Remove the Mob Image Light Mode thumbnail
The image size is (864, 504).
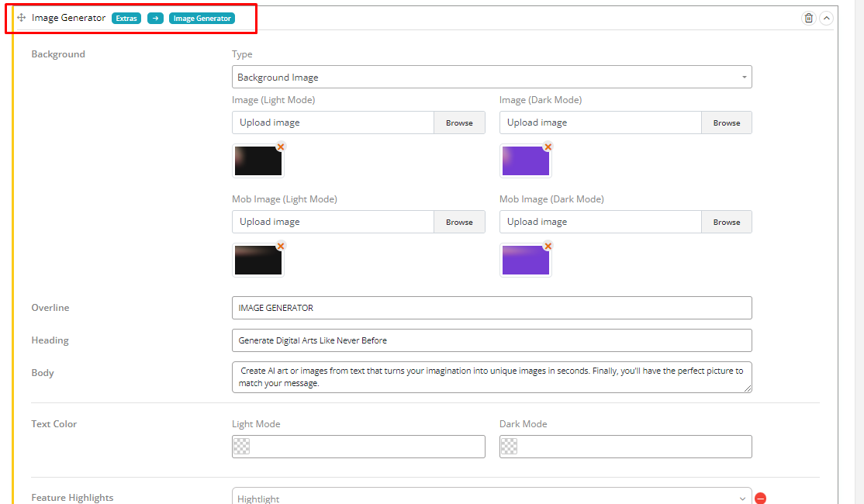(281, 246)
